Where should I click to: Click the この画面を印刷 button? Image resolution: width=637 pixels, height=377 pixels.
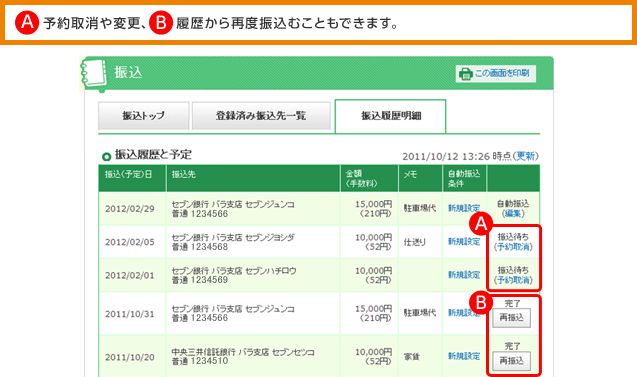click(496, 74)
